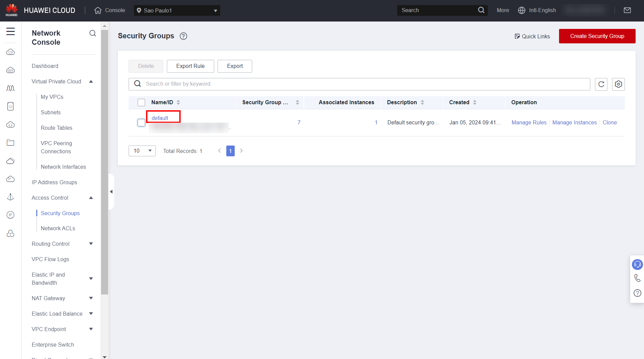The height and width of the screenshot is (359, 644).
Task: Click the phone contact icon
Action: pyautogui.click(x=637, y=278)
